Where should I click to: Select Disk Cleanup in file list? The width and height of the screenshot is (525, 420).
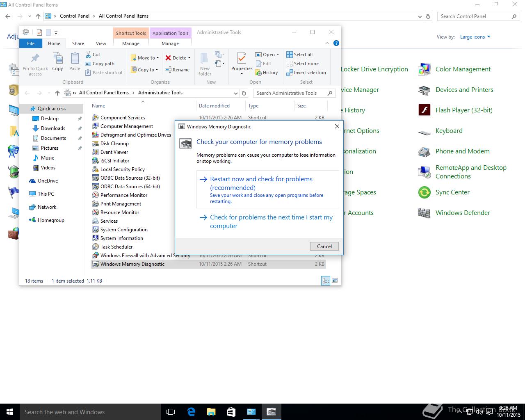114,144
